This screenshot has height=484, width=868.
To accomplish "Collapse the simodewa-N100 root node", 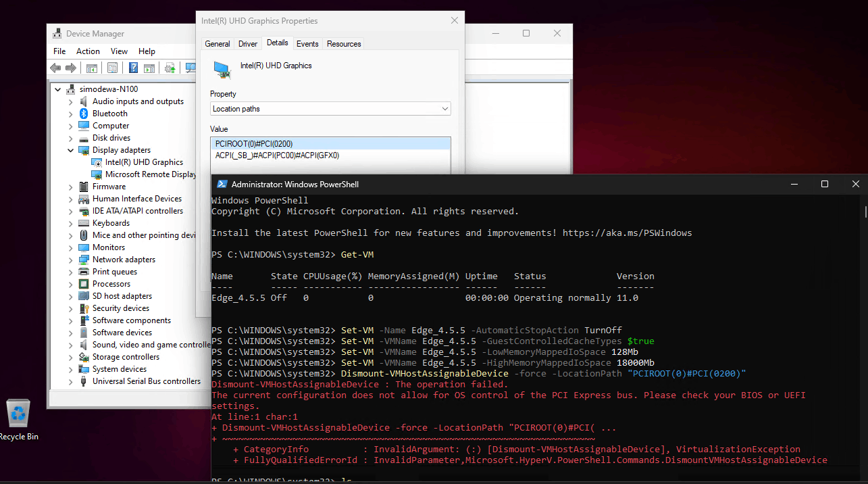I will [x=58, y=89].
